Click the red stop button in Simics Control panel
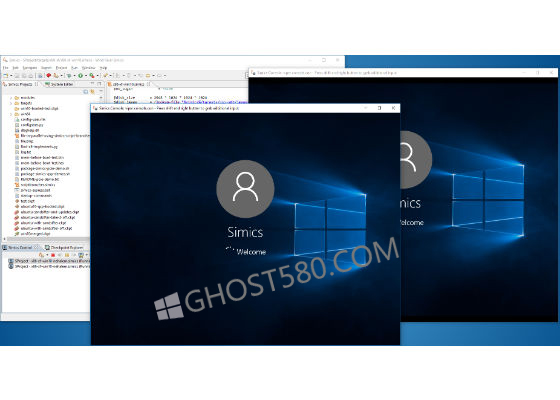This screenshot has height=400, width=560. point(53,255)
